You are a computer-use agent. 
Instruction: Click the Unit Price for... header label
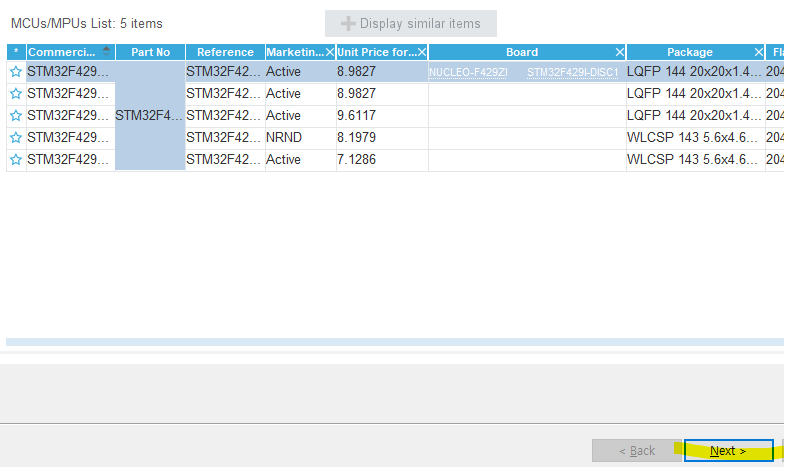click(377, 52)
